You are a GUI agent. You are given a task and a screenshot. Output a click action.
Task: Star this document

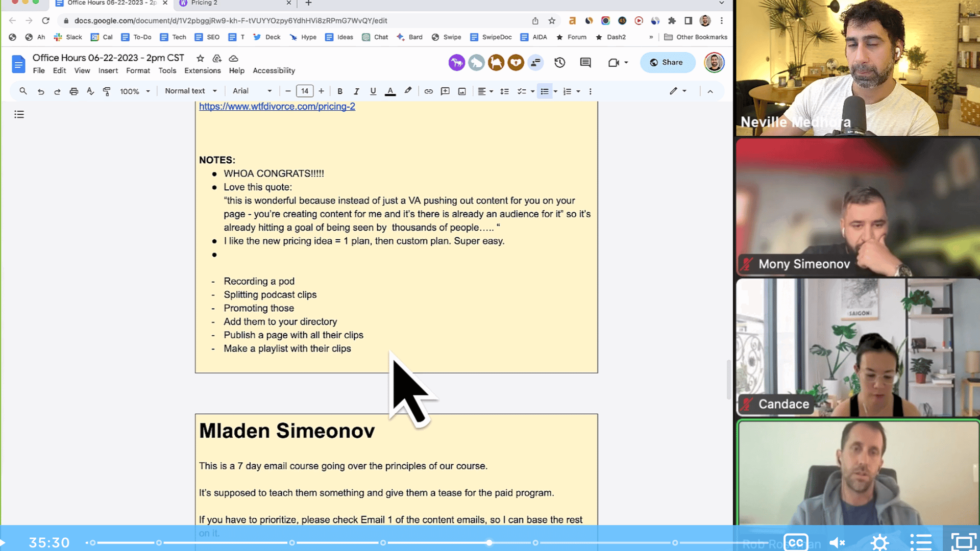201,58
